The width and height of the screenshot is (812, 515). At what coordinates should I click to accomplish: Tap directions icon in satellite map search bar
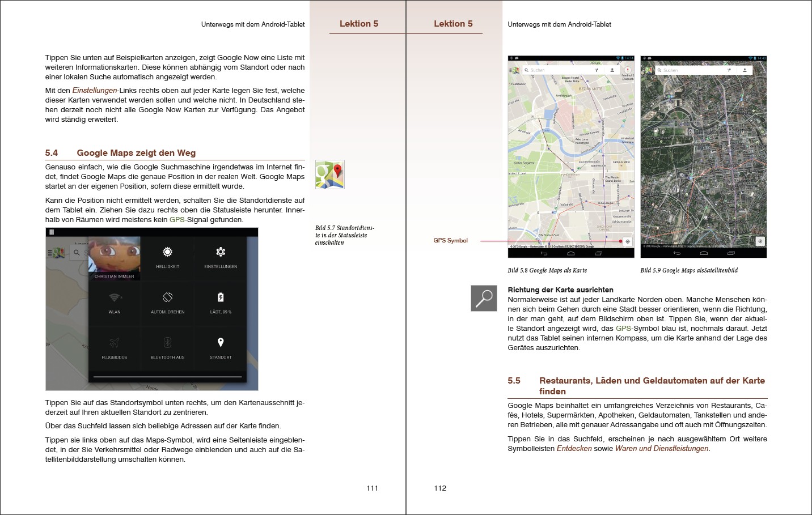pos(729,70)
